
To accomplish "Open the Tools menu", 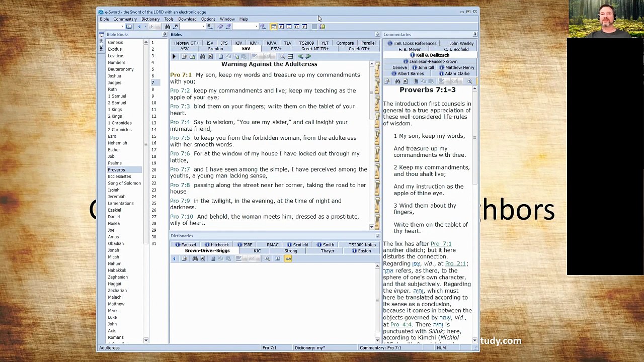I will [169, 19].
